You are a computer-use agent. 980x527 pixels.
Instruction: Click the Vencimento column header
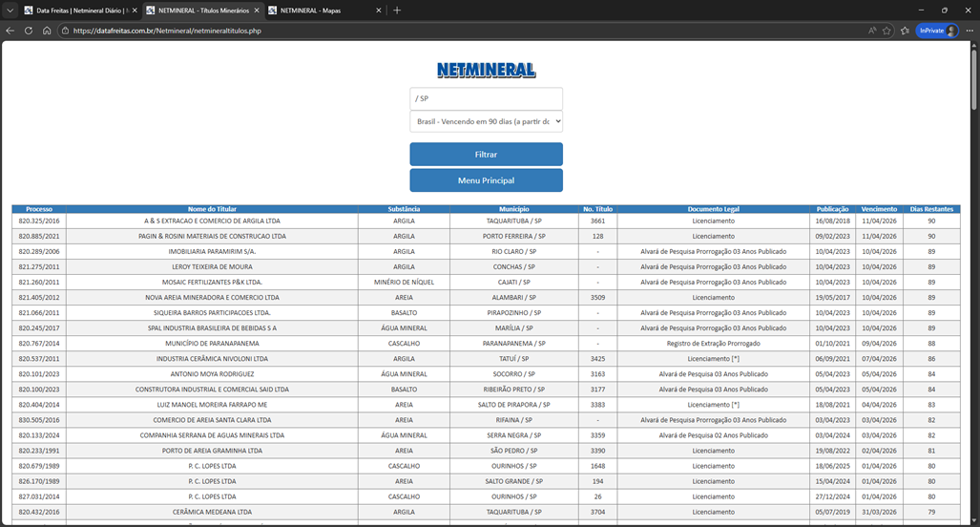(x=879, y=209)
